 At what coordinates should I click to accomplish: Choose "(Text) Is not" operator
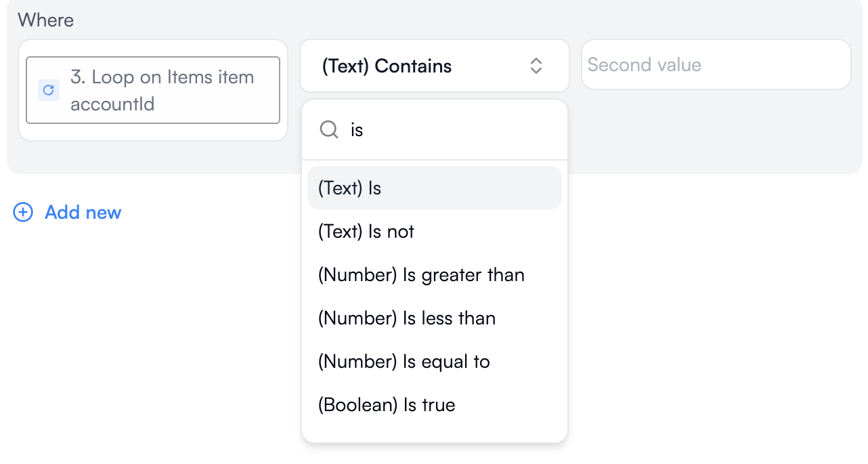366,232
